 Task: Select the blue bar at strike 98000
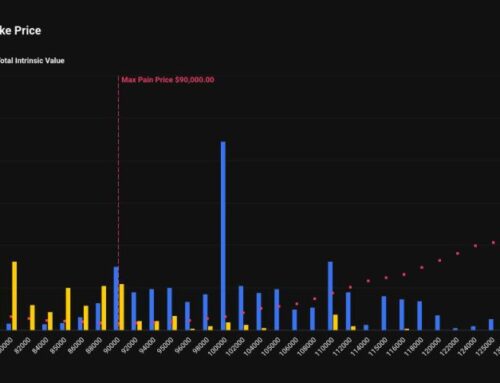coord(205,312)
